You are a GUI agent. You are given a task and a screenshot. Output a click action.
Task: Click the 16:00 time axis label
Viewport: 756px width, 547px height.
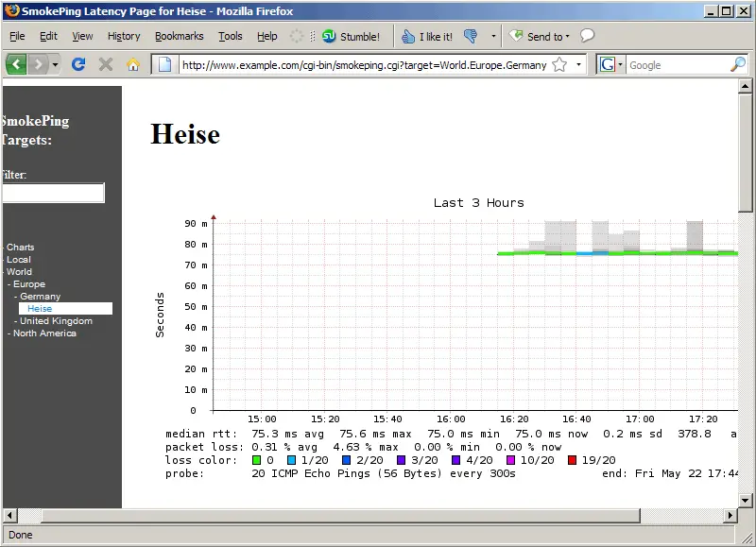pos(451,419)
